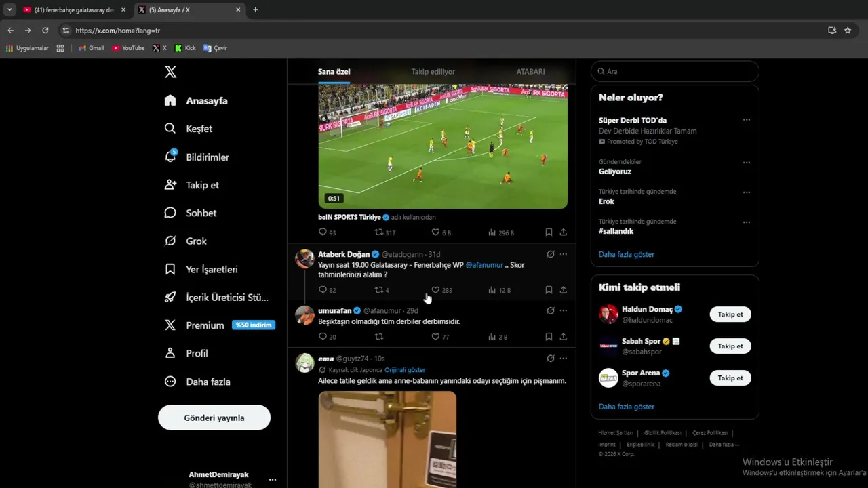
Task: Repost umurafan post
Action: [x=379, y=337]
